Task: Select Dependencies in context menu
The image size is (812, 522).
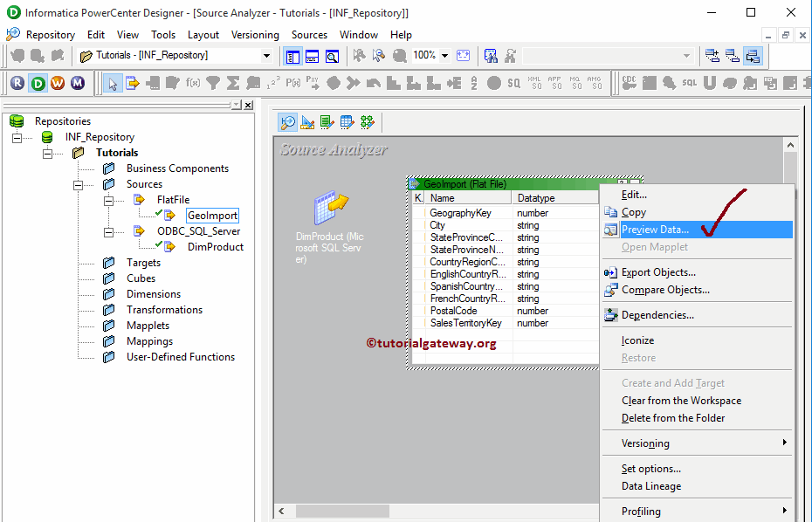Action: point(697,315)
